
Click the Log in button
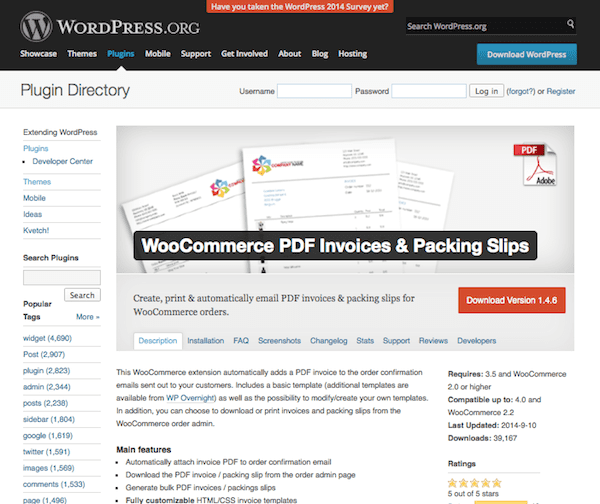(486, 91)
